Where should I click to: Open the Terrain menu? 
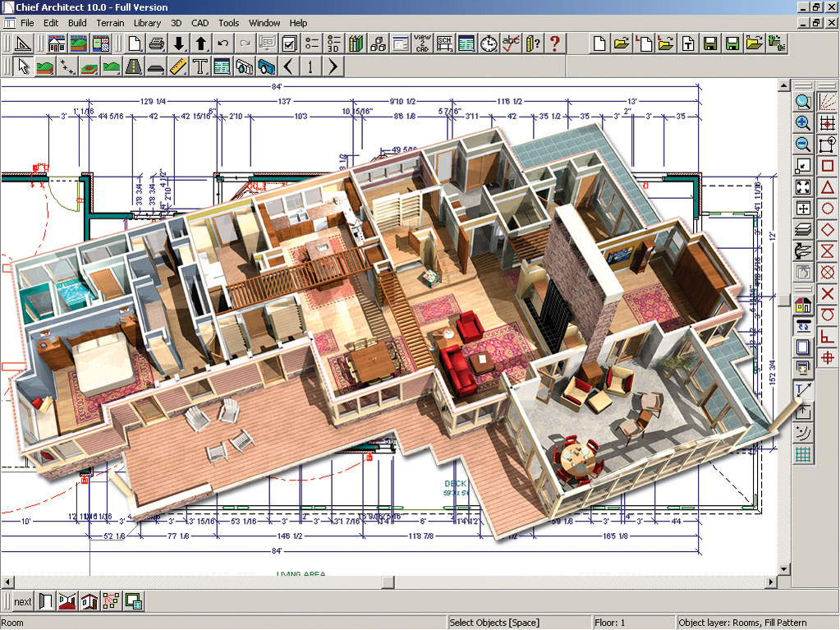[x=110, y=23]
